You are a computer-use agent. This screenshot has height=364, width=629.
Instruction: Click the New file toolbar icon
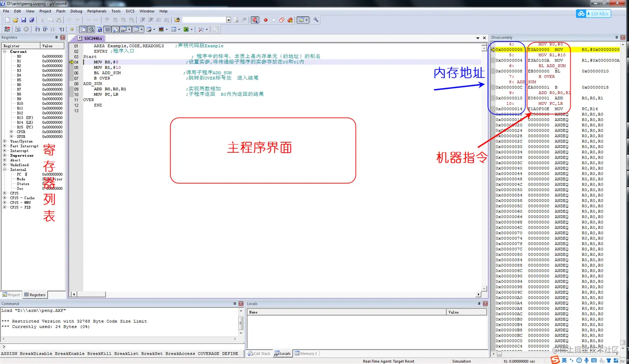(7, 20)
